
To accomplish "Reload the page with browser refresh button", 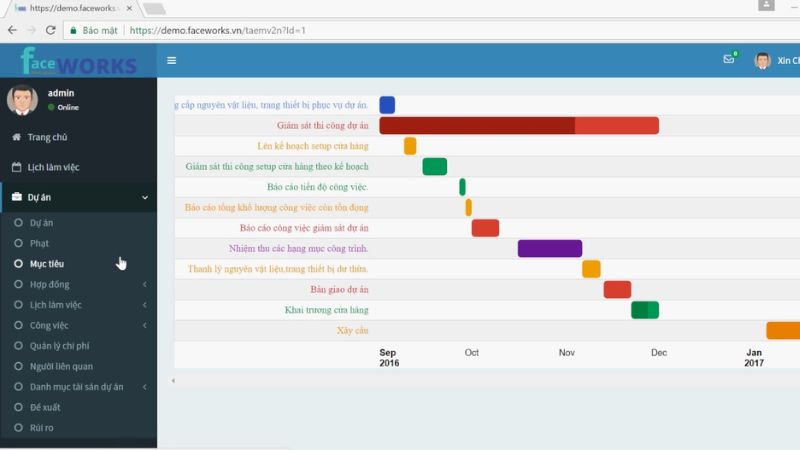I will tap(52, 30).
